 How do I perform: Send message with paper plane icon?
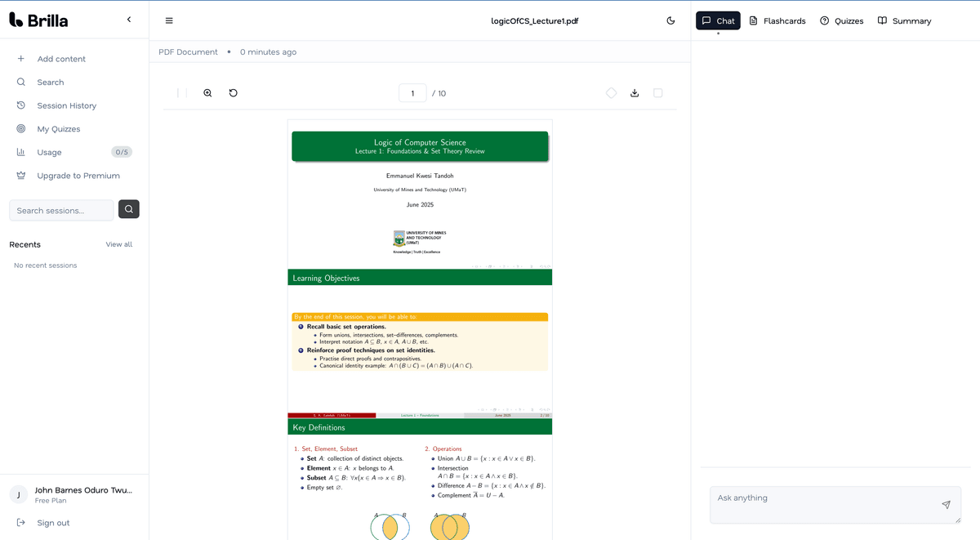pyautogui.click(x=946, y=505)
